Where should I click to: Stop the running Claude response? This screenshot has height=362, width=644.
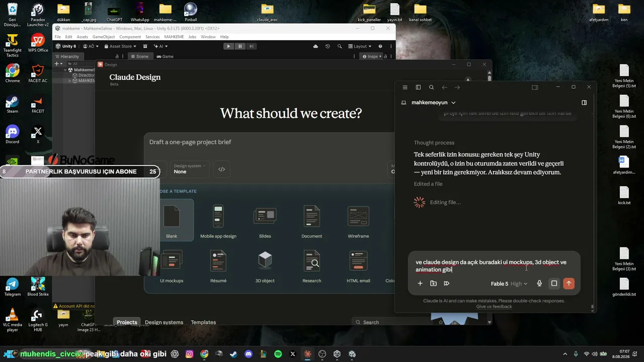[x=554, y=284]
